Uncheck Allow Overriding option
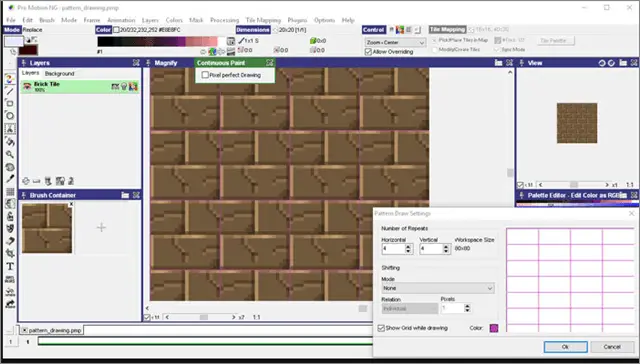The width and height of the screenshot is (640, 364). pos(368,52)
